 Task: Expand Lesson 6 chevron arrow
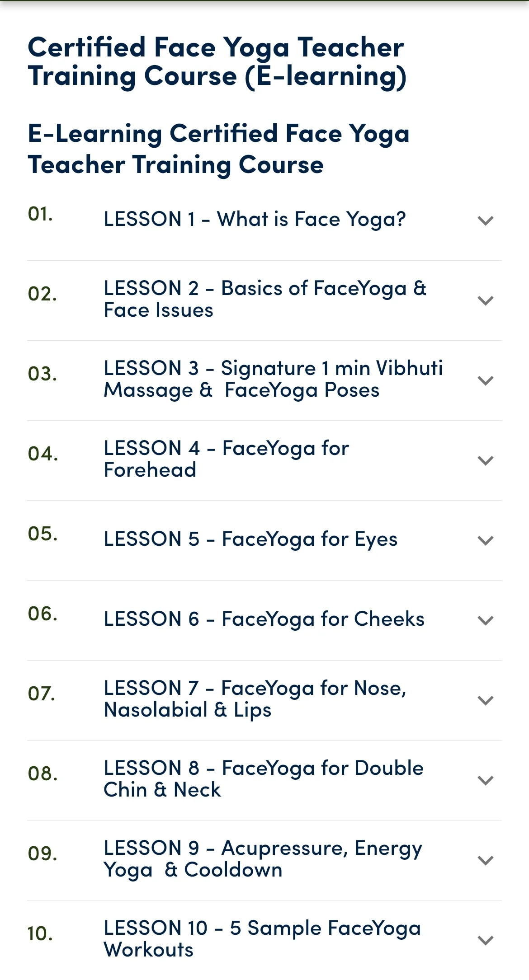(x=485, y=620)
